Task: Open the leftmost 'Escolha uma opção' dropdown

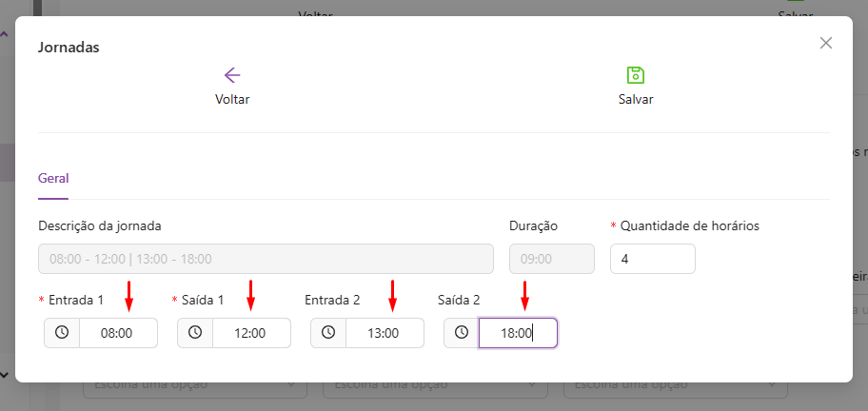Action: [195, 387]
